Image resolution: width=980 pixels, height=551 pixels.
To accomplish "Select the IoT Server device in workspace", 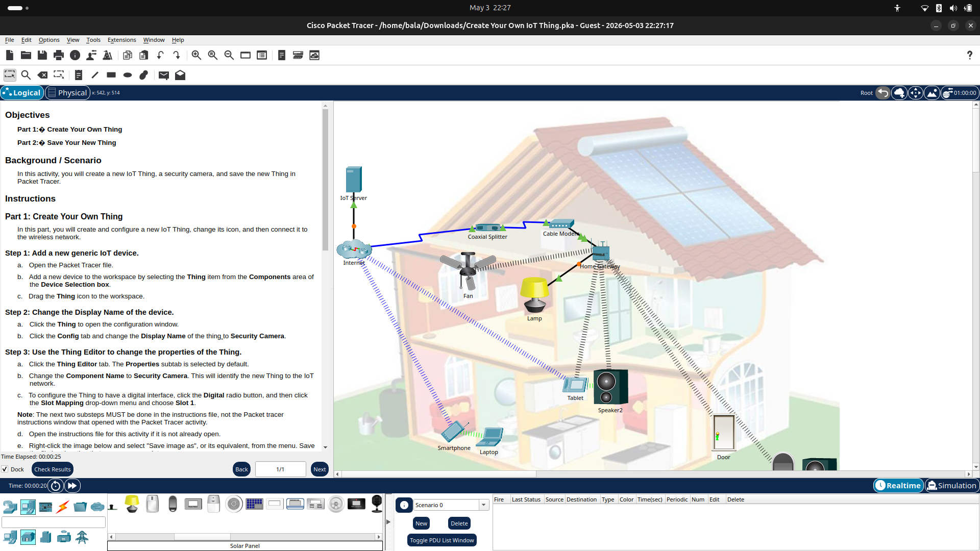I will [354, 180].
